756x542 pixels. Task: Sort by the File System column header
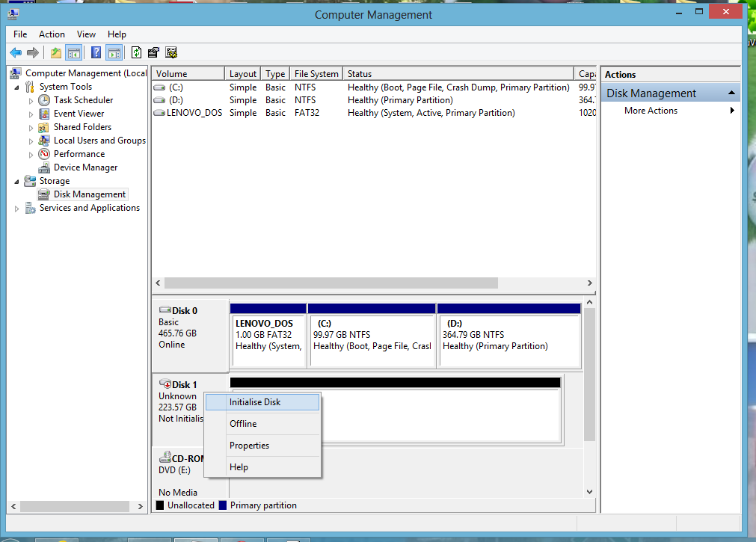coord(316,74)
